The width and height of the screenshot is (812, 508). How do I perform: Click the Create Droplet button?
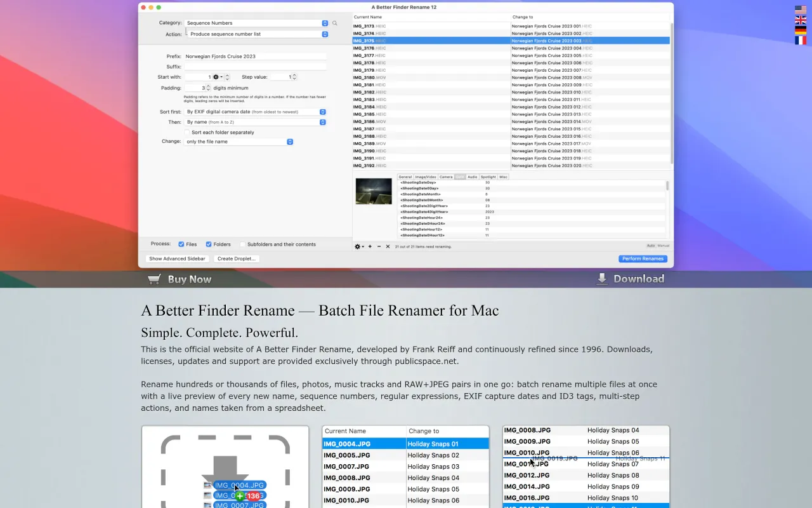237,259
